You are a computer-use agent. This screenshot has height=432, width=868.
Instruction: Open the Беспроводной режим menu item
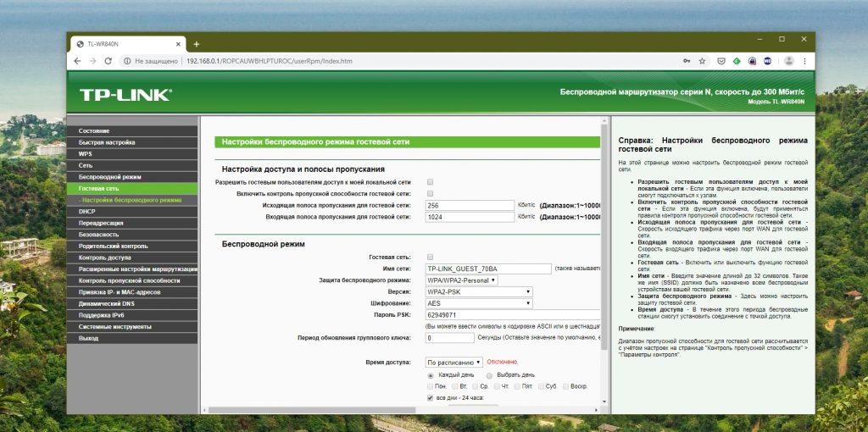tap(110, 177)
